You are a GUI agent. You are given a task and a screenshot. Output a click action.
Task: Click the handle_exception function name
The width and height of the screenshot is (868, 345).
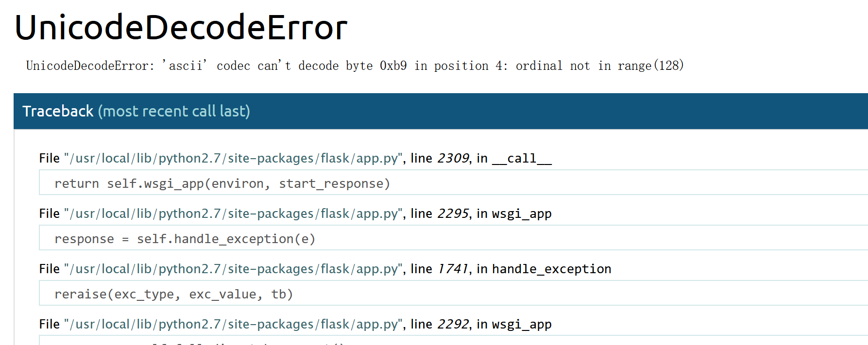[x=551, y=269]
